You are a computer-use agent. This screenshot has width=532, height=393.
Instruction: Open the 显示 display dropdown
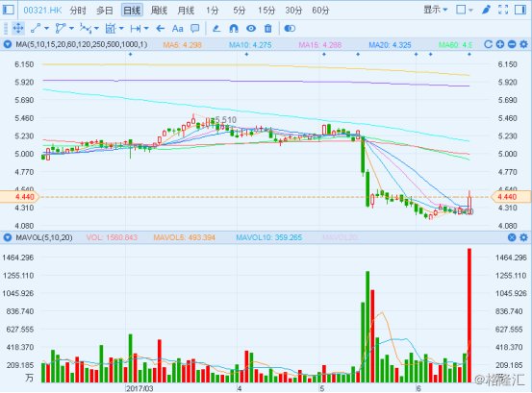pyautogui.click(x=435, y=10)
